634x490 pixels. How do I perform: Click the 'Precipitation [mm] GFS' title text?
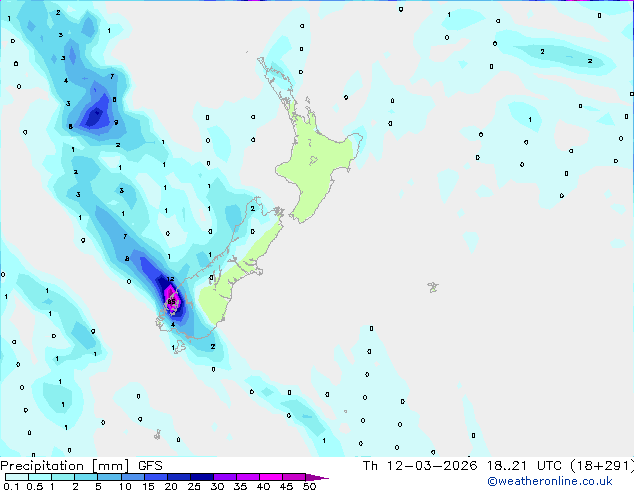(x=81, y=466)
